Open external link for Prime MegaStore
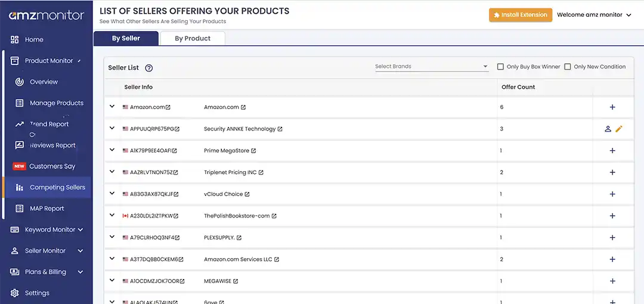Viewport: 644px width, 304px height. pyautogui.click(x=253, y=151)
